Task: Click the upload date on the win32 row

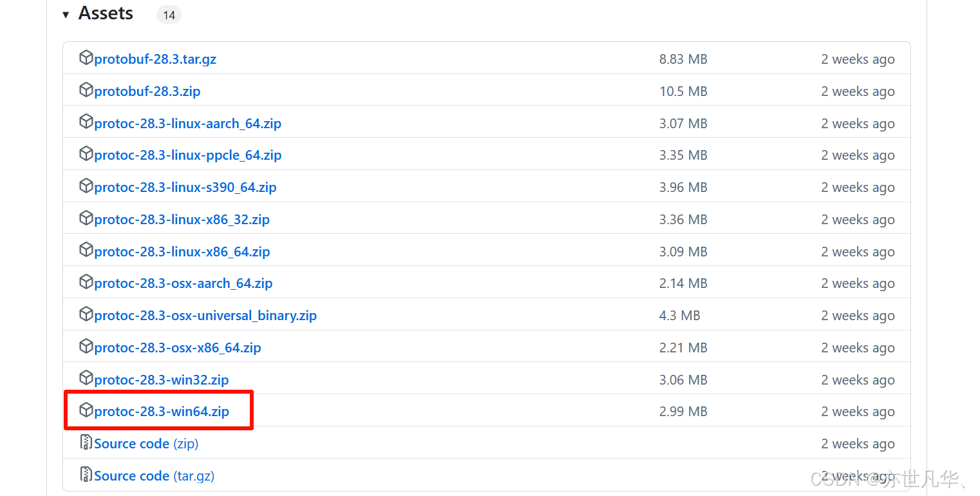Action: point(858,380)
